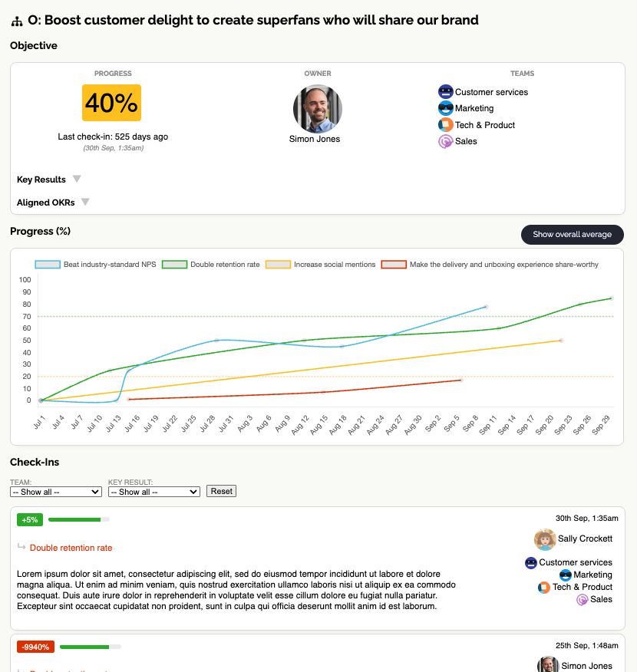The width and height of the screenshot is (637, 672).
Task: Expand the Aligned OKRs section
Action: (x=52, y=202)
